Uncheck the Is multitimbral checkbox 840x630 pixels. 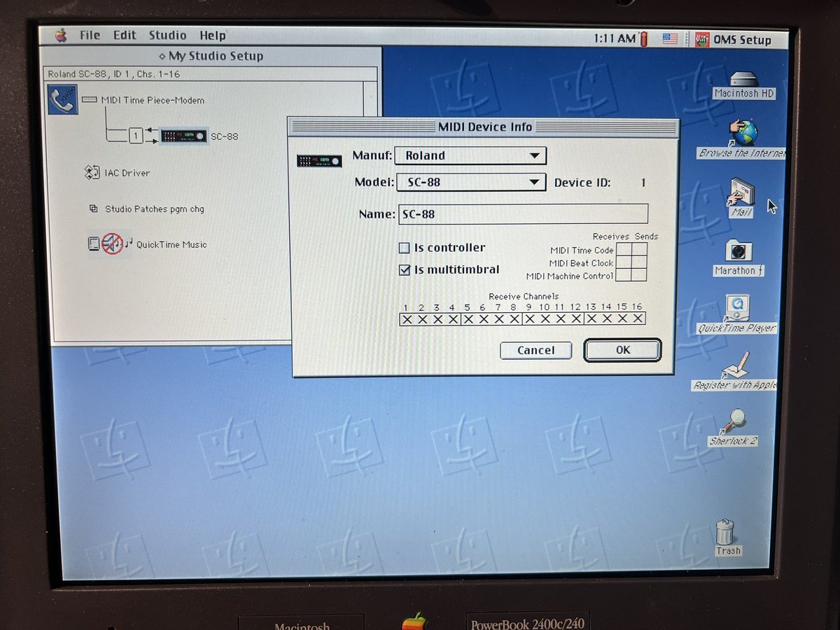click(x=404, y=269)
